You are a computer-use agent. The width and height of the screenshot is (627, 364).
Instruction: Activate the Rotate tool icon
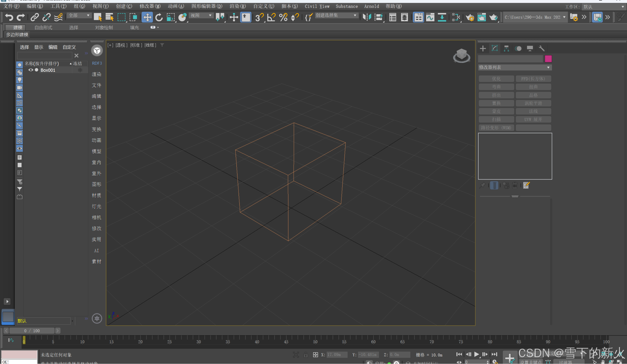(x=159, y=17)
